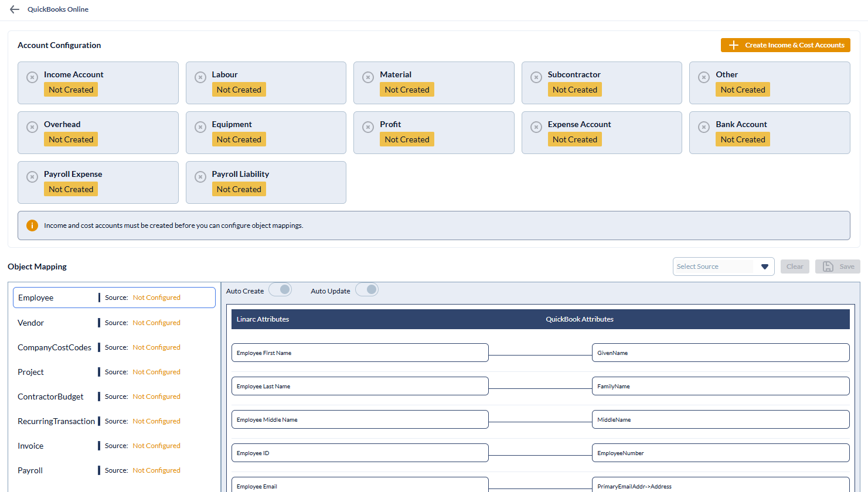Click the Material status circle icon

tap(368, 77)
